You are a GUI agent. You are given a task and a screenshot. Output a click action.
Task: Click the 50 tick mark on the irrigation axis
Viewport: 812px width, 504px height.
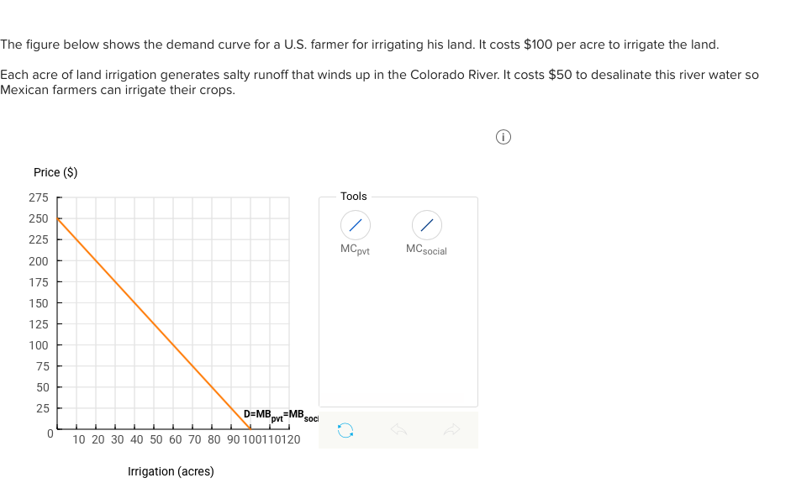point(156,428)
